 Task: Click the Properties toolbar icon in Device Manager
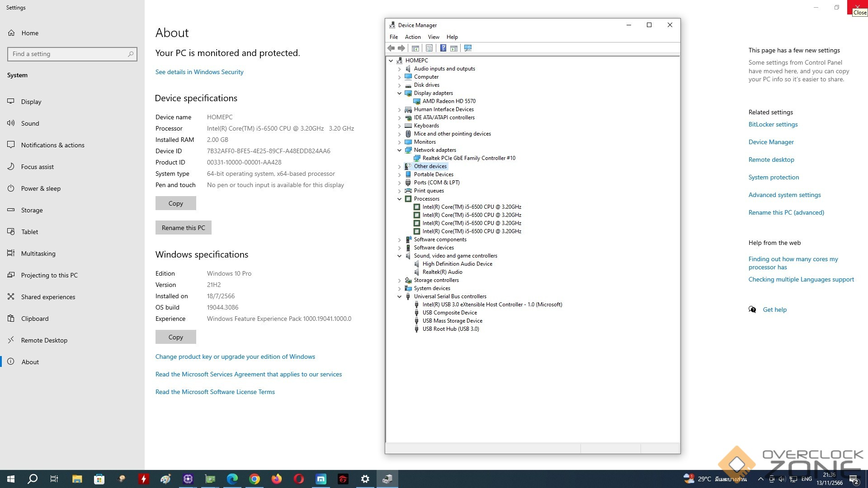429,48
